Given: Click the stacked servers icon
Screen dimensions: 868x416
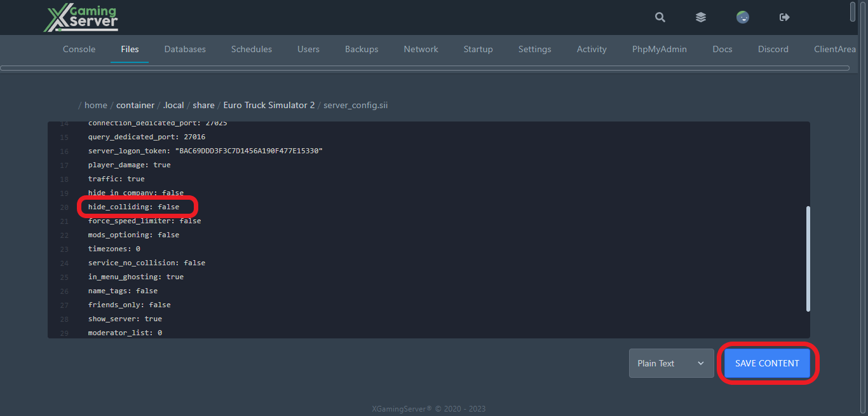Looking at the screenshot, I should (700, 17).
